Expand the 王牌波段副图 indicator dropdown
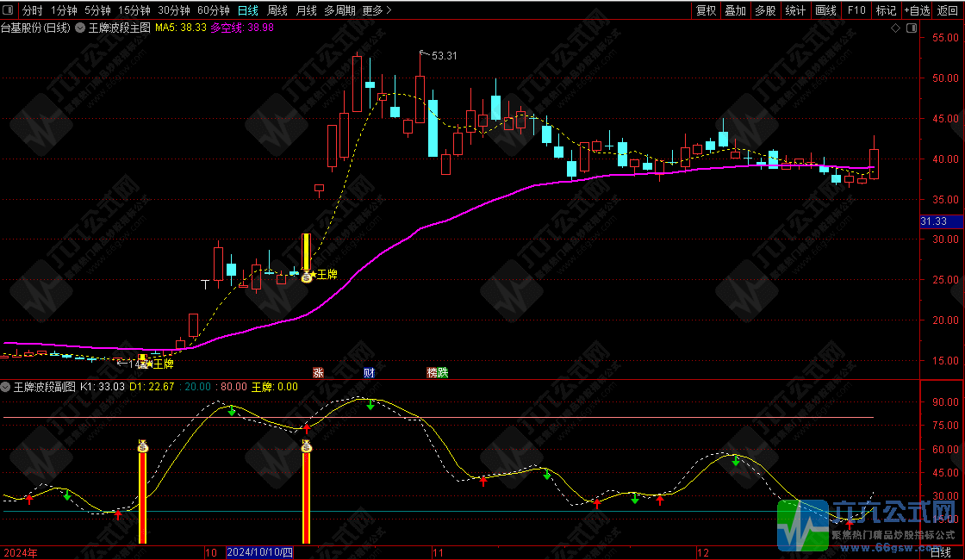 [x=7, y=387]
